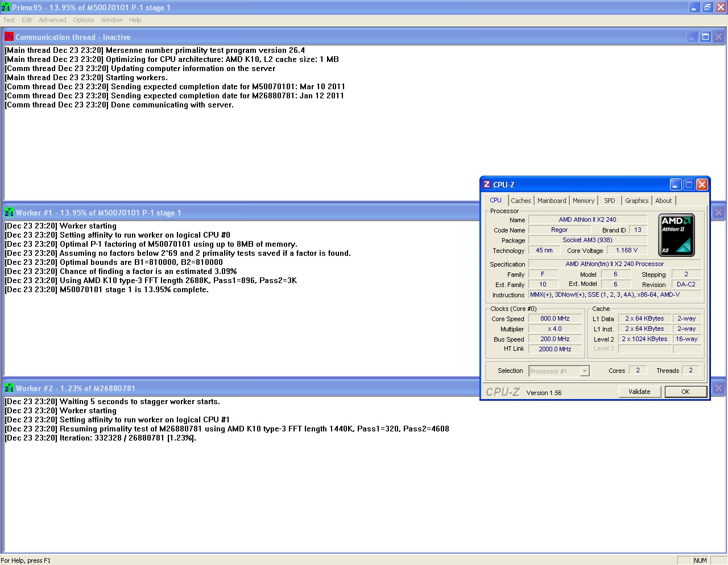Click the Threads count value

[691, 371]
